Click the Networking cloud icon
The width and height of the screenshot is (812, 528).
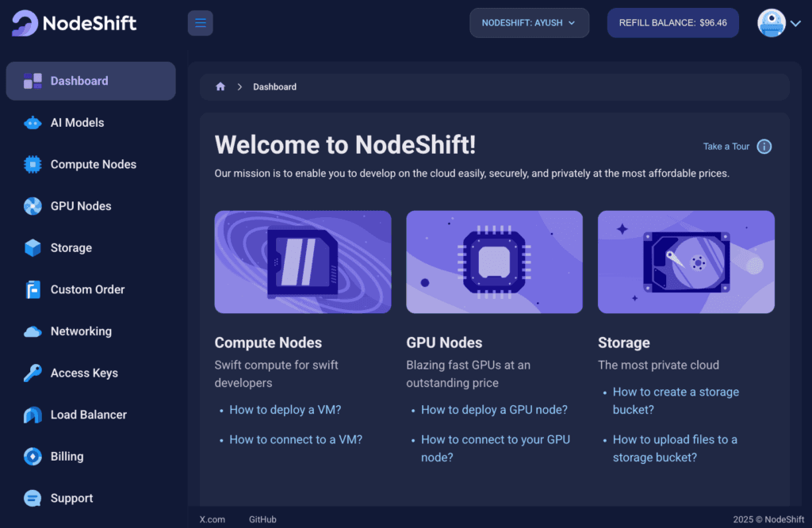pos(33,331)
